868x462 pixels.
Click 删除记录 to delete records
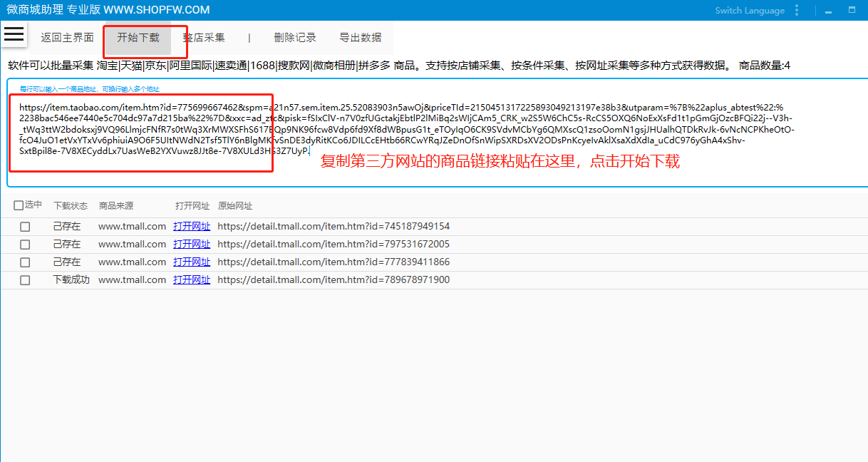(x=295, y=38)
